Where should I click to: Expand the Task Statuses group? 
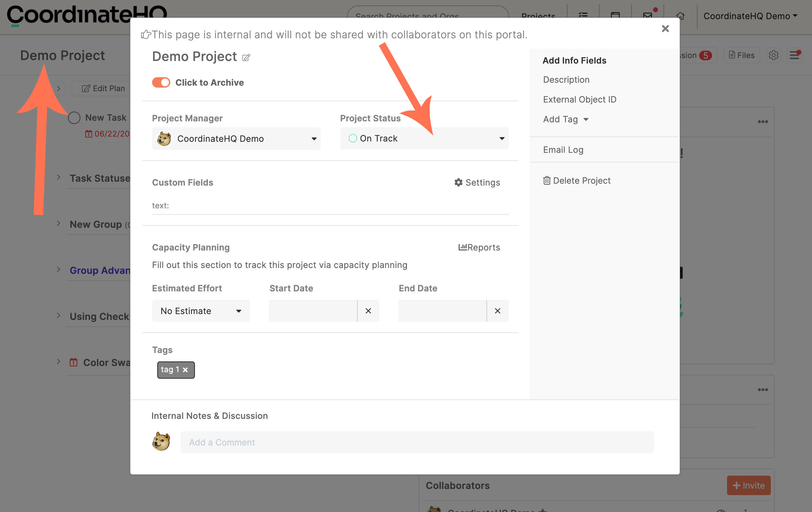pos(58,177)
